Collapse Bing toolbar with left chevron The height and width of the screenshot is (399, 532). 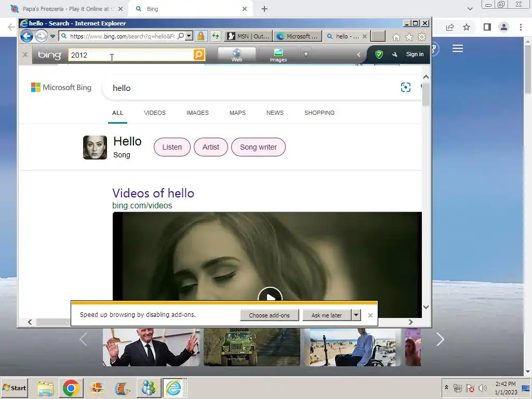pos(358,54)
